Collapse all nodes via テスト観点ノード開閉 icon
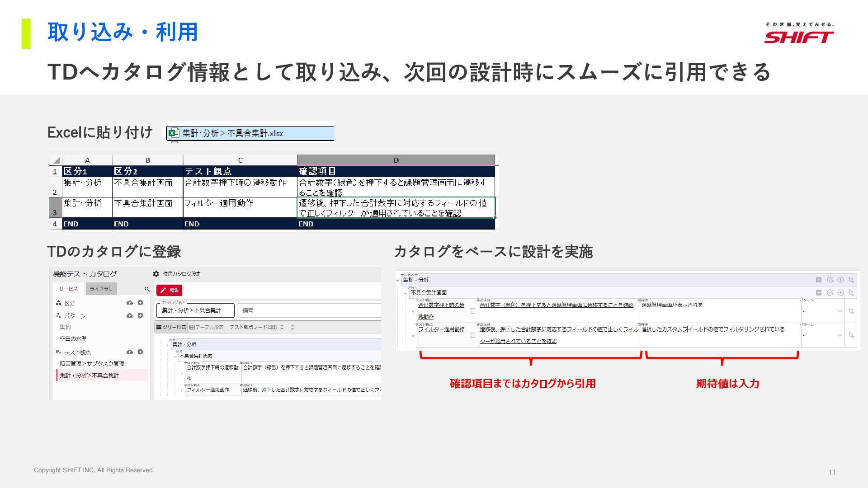 [x=282, y=327]
